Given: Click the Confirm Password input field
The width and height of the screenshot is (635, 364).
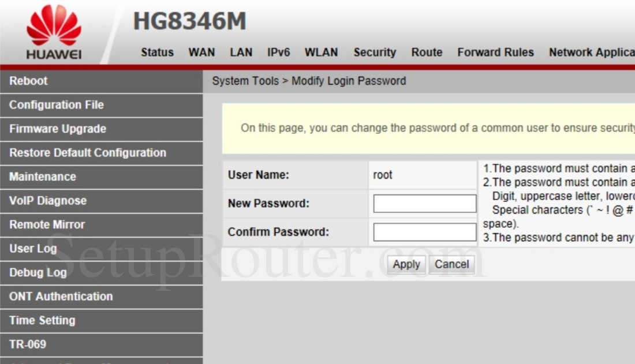Looking at the screenshot, I should click(423, 232).
